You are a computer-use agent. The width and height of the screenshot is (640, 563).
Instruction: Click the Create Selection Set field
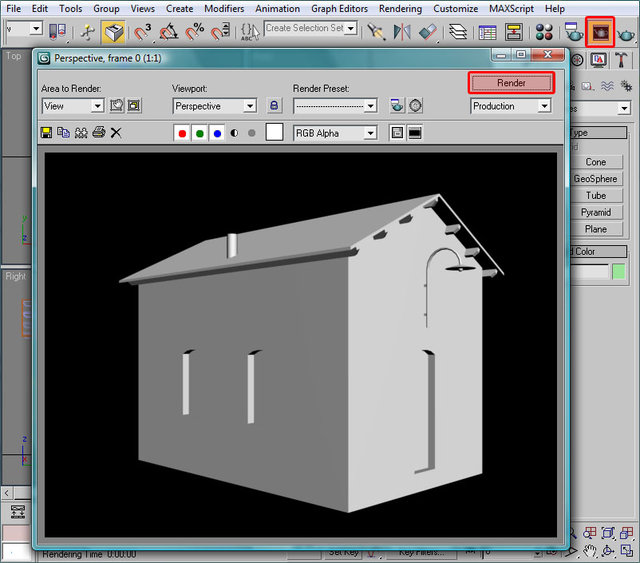pyautogui.click(x=305, y=29)
